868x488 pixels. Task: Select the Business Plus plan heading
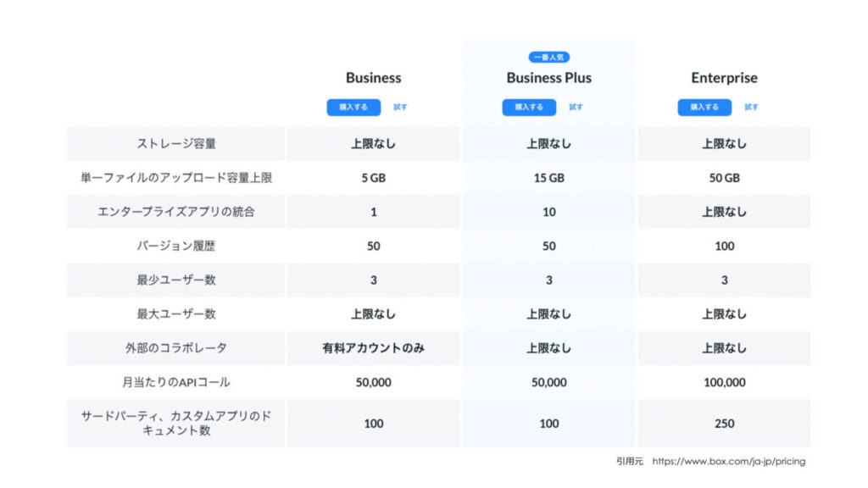pos(549,77)
